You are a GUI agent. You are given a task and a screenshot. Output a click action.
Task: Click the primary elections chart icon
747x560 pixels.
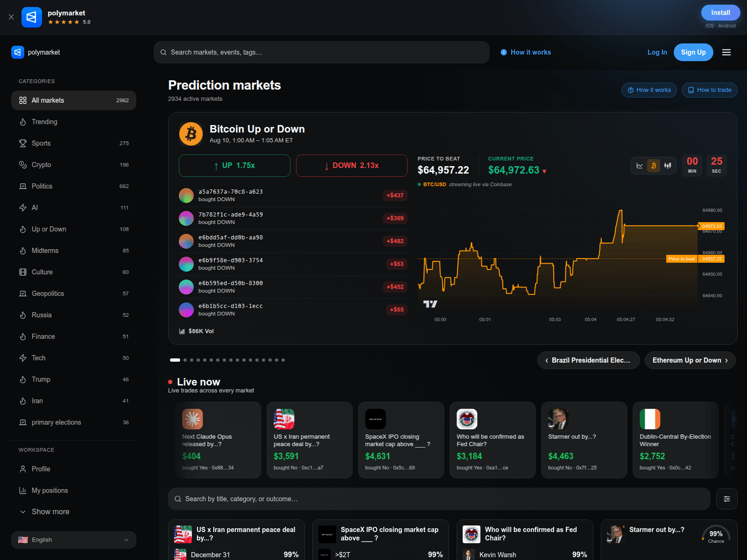pyautogui.click(x=23, y=422)
